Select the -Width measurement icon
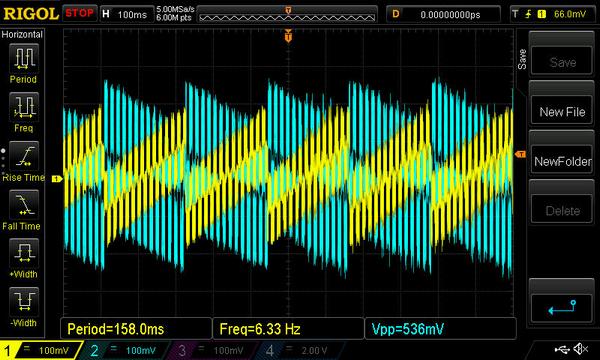This screenshot has height=360, width=600. (24, 302)
